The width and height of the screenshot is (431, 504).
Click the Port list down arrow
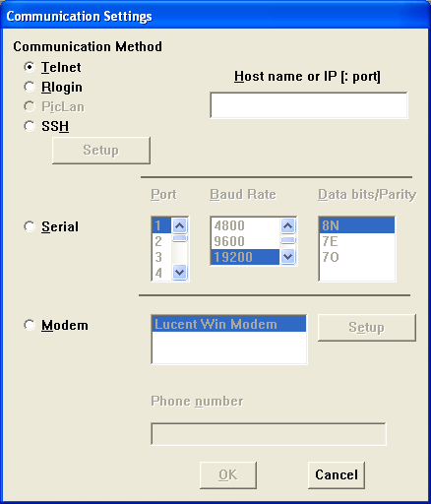pos(179,272)
